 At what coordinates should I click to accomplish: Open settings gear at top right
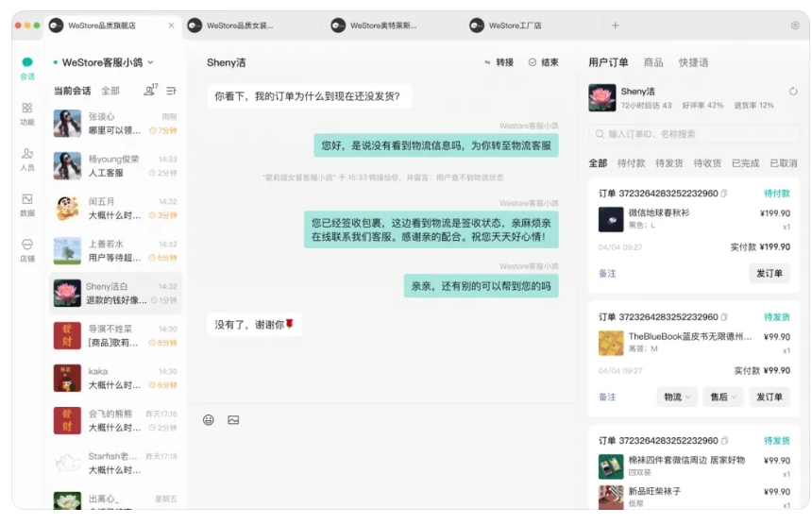click(x=795, y=25)
